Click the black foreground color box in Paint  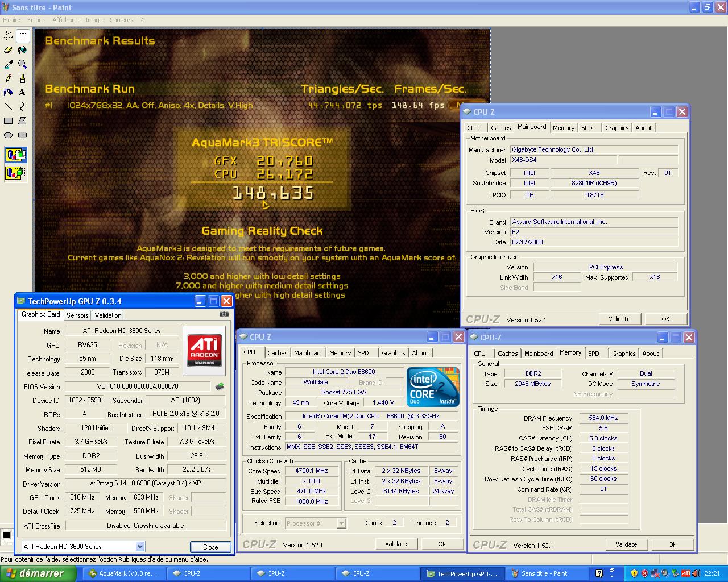pos(6,535)
